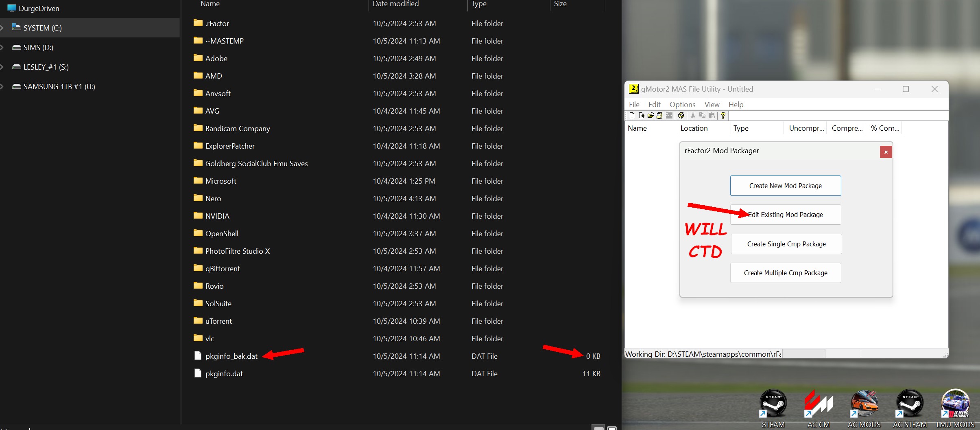Click the New MAS file toolbar icon

(632, 116)
